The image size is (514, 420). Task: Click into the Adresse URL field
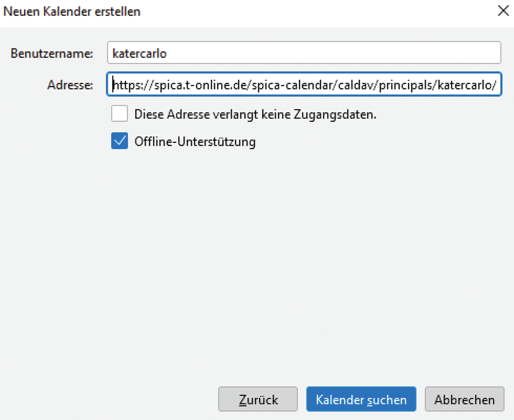304,85
